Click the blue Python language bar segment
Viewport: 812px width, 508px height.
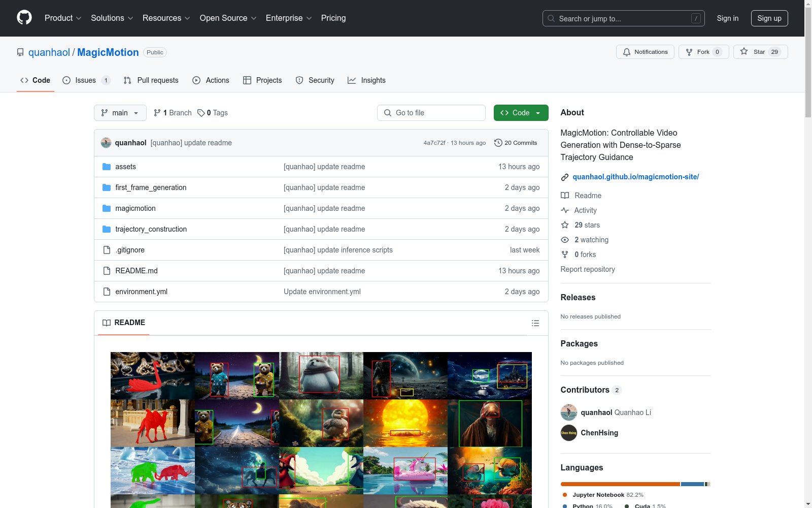tap(692, 484)
